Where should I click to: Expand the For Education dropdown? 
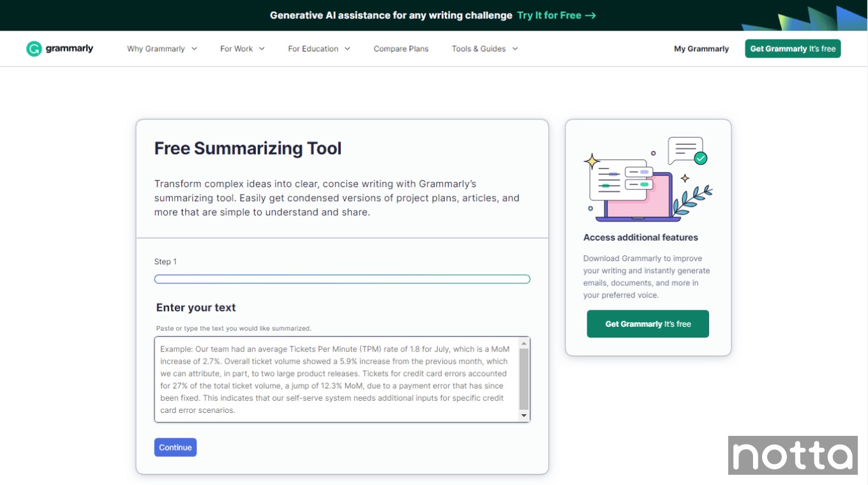(x=318, y=48)
